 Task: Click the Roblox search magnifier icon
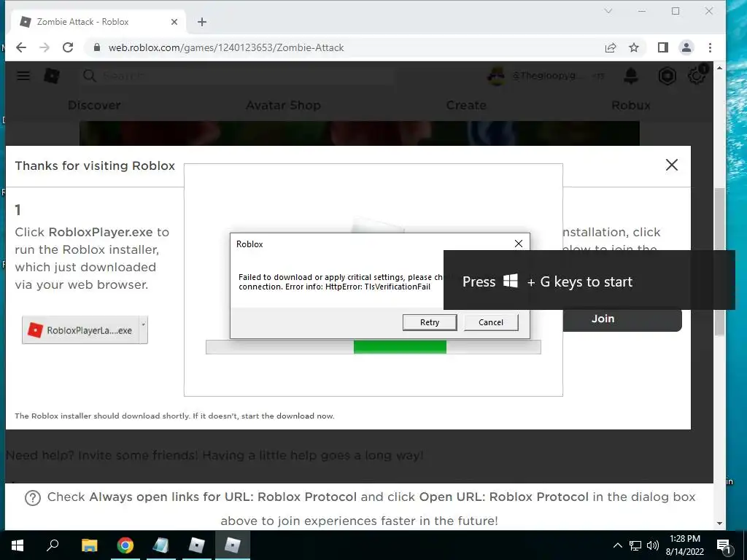tap(89, 76)
